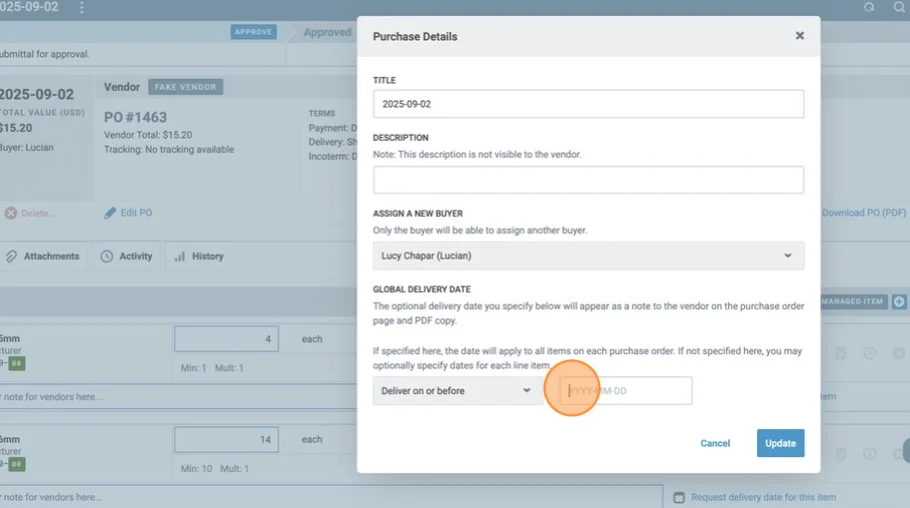Open the History tab
This screenshot has width=910, height=508.
click(x=198, y=256)
